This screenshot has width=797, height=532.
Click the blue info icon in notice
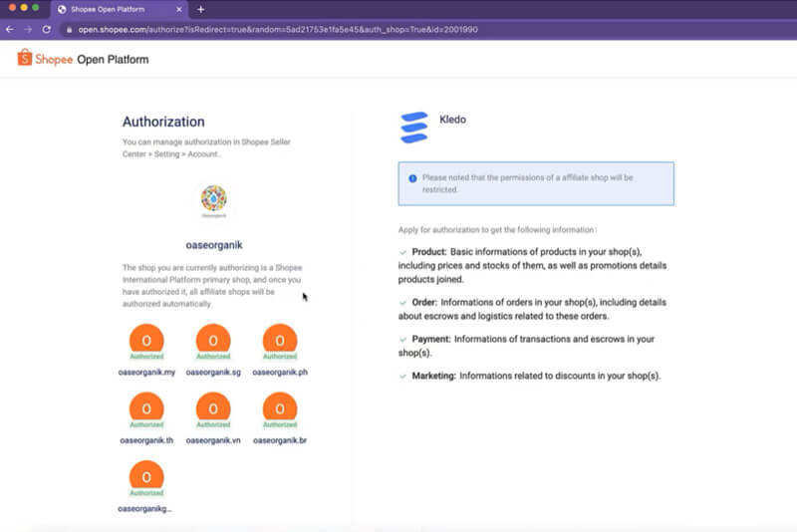coord(412,178)
